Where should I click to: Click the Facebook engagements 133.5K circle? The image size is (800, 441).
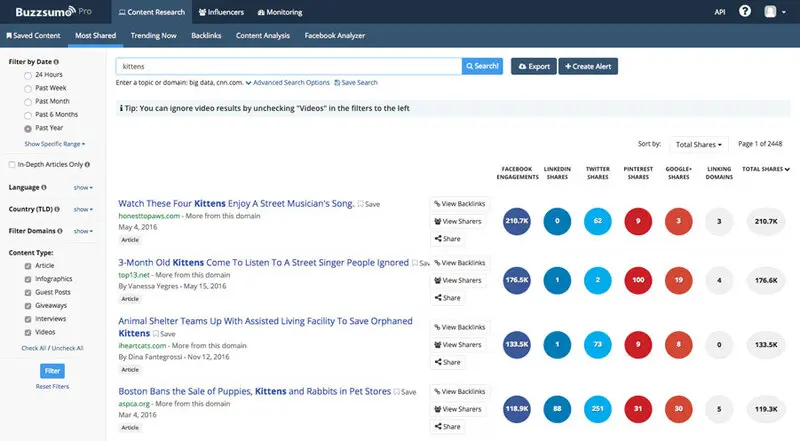pyautogui.click(x=516, y=345)
